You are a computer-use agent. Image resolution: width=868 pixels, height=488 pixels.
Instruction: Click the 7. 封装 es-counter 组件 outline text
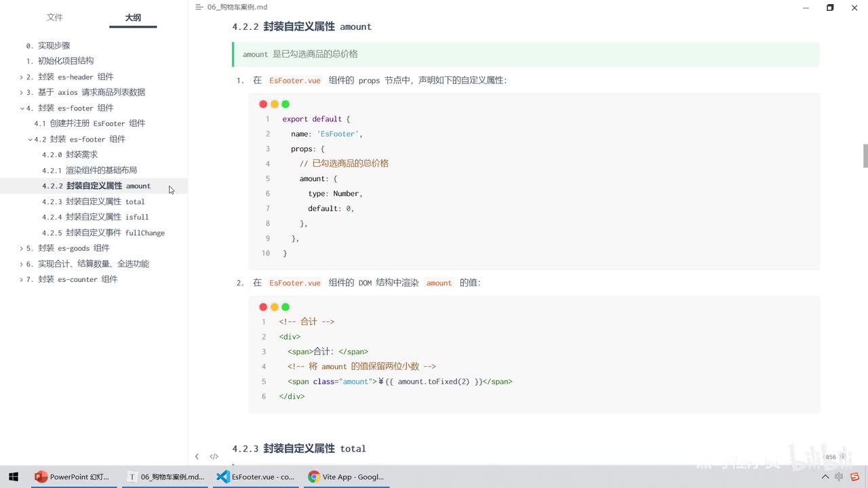(x=72, y=279)
